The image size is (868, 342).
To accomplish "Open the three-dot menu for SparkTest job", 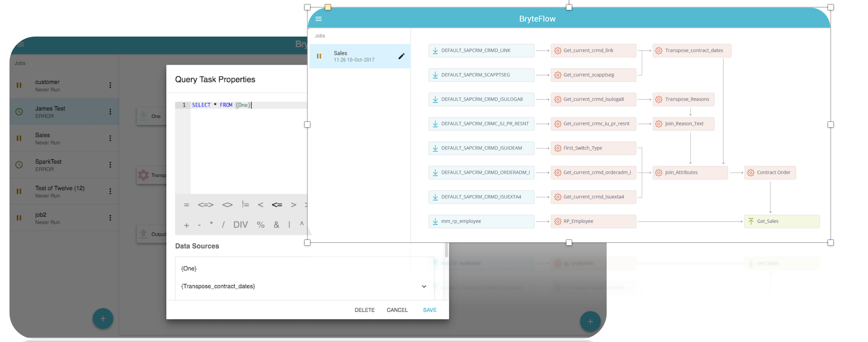I will (x=110, y=165).
